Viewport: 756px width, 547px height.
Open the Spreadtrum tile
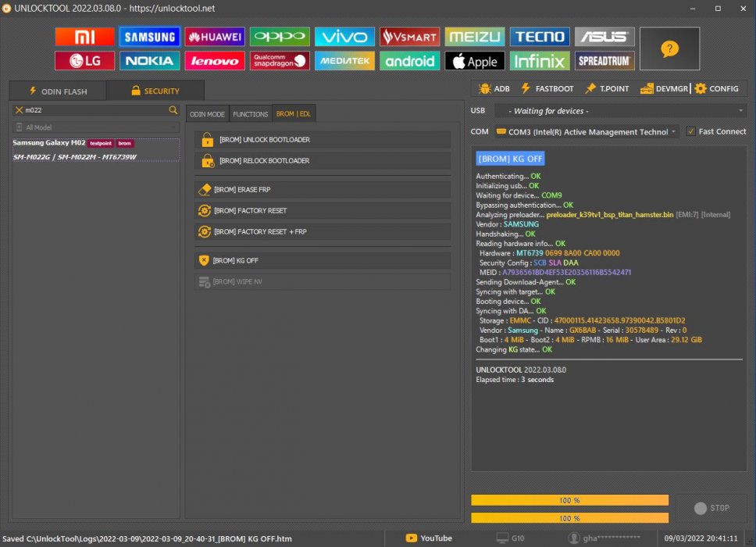[604, 61]
